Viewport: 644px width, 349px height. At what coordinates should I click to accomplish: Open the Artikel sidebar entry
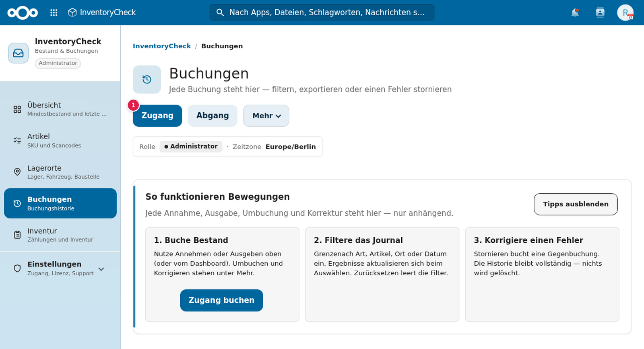(x=60, y=140)
